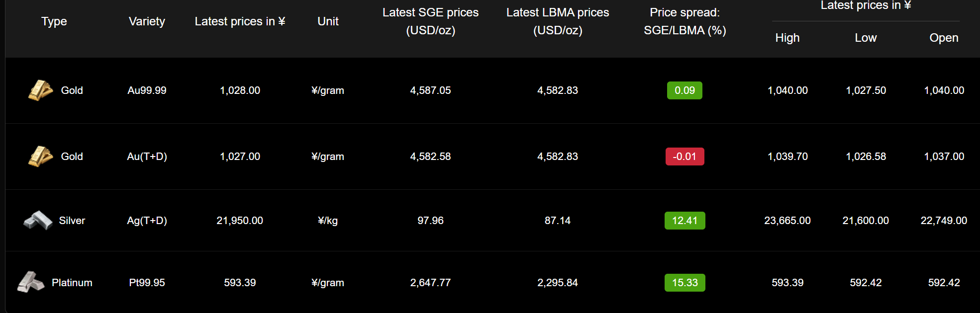
Task: Click the High column subheader
Action: tap(787, 38)
